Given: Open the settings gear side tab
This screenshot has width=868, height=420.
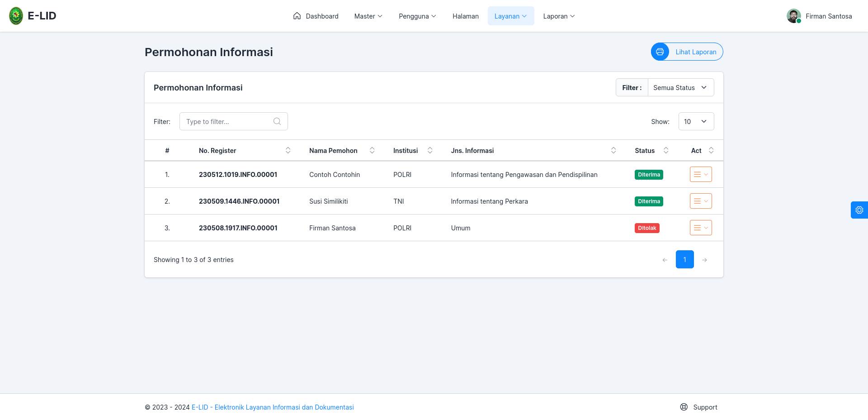Looking at the screenshot, I should point(859,210).
